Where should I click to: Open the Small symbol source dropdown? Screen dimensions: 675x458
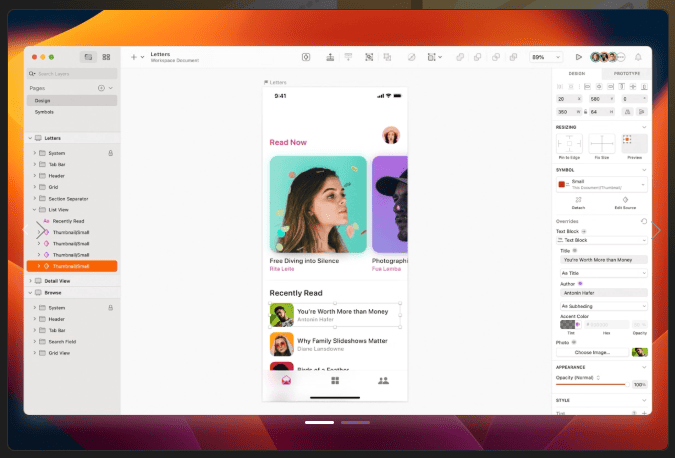[x=602, y=185]
